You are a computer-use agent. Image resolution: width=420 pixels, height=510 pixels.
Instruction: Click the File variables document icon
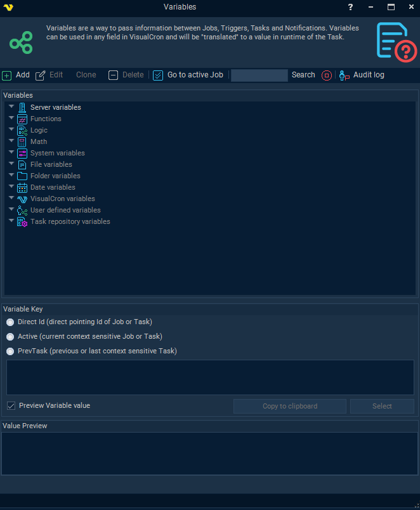point(22,164)
